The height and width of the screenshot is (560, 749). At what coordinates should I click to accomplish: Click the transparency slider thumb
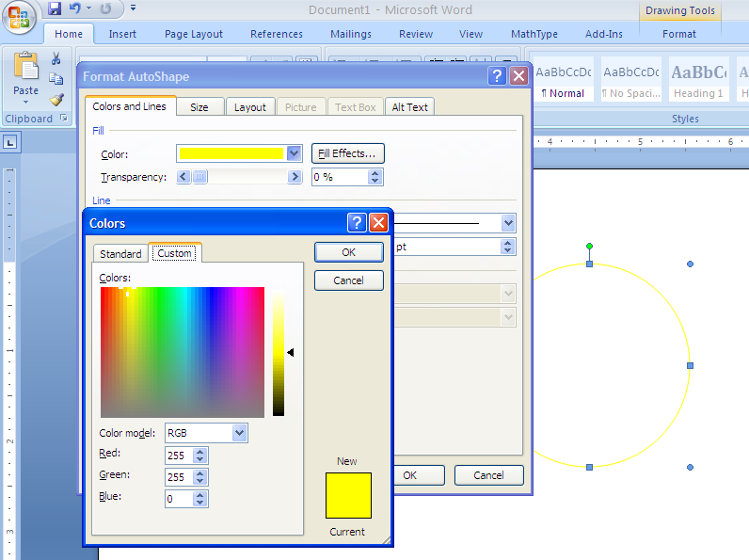click(200, 177)
